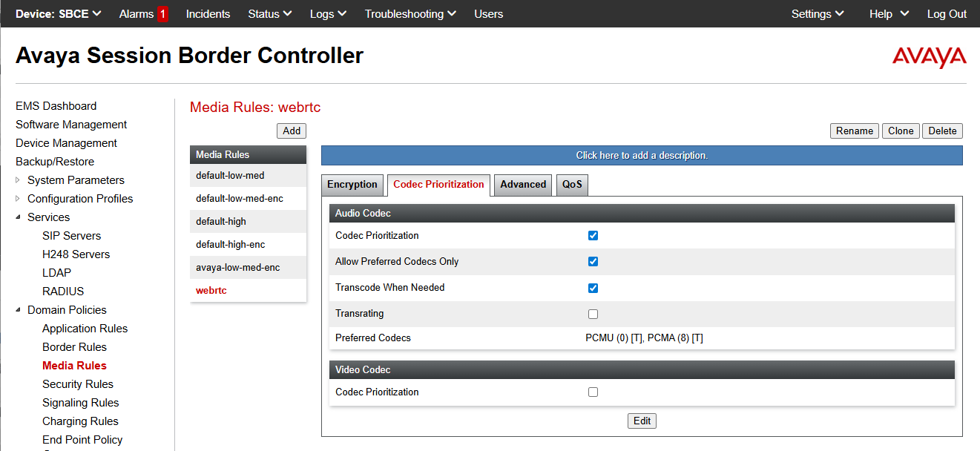Switch to the Encryption tab
980x451 pixels.
(352, 185)
